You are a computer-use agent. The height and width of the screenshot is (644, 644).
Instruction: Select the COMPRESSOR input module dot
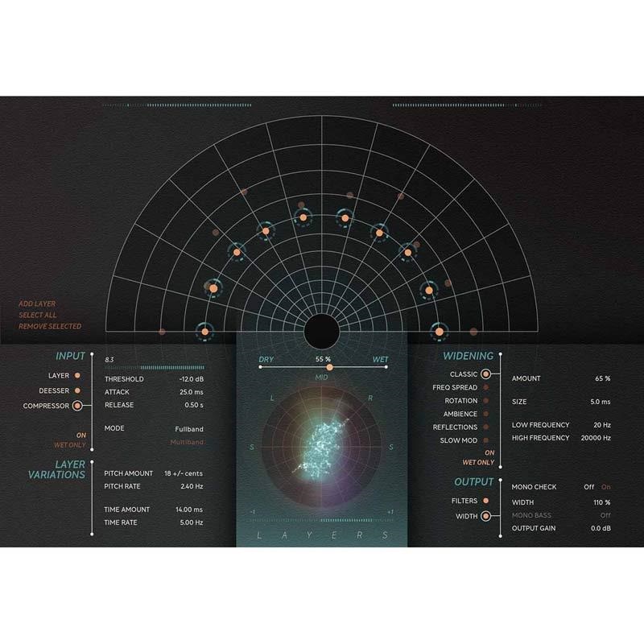coord(77,406)
